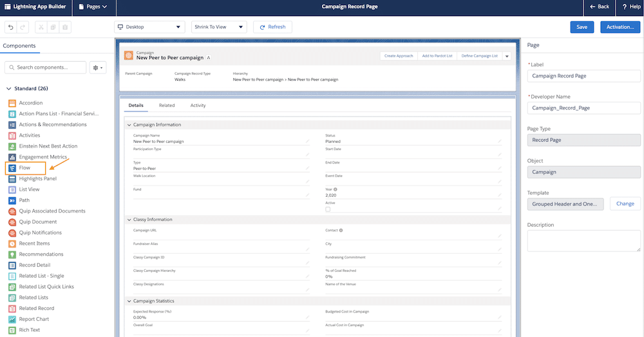Click the Save button
This screenshot has width=644, height=337.
click(x=582, y=27)
